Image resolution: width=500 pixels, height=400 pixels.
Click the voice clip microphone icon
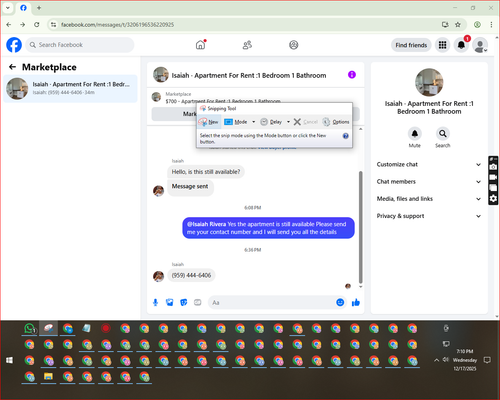155,302
